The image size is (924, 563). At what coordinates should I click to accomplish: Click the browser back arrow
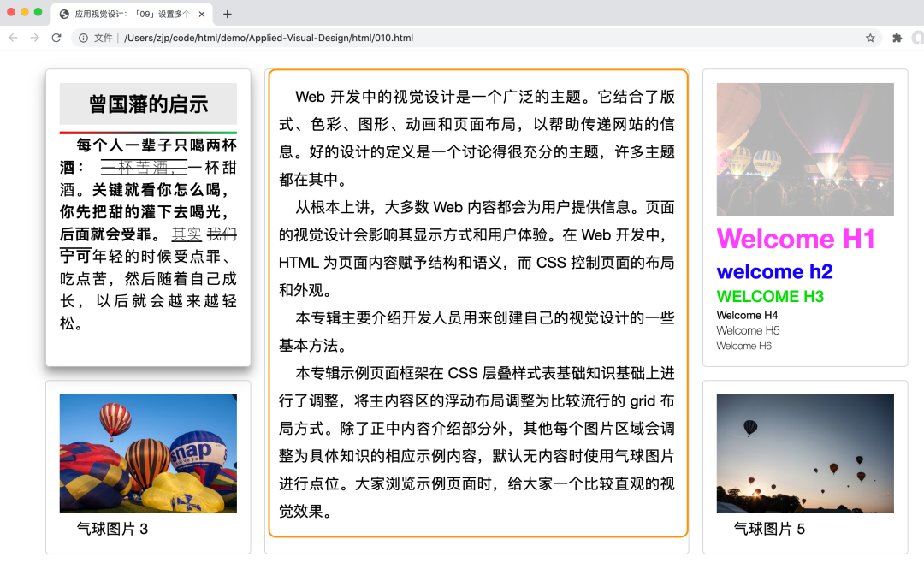[x=13, y=38]
